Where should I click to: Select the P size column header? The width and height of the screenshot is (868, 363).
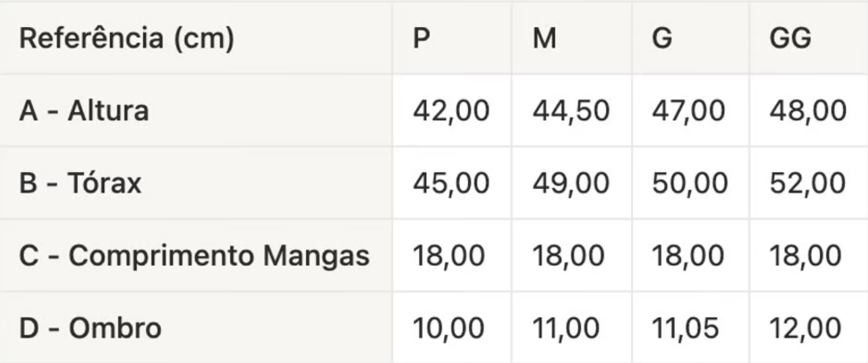pyautogui.click(x=422, y=40)
